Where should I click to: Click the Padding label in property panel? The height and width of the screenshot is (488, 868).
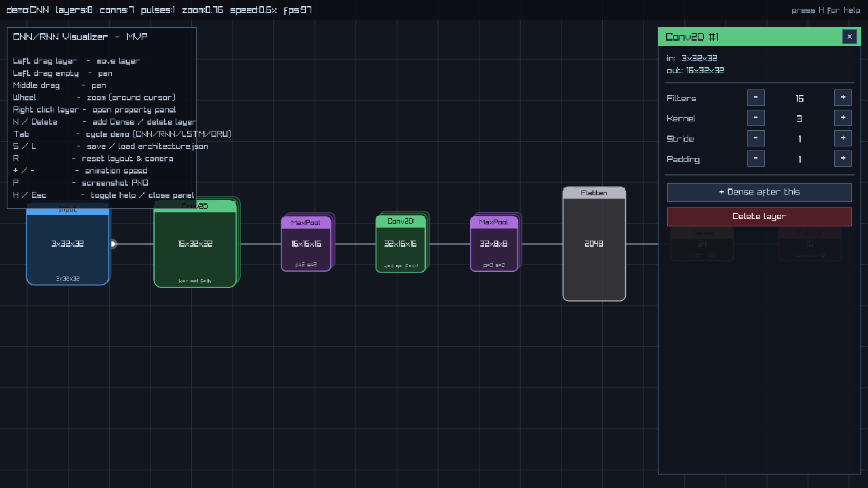coord(684,159)
